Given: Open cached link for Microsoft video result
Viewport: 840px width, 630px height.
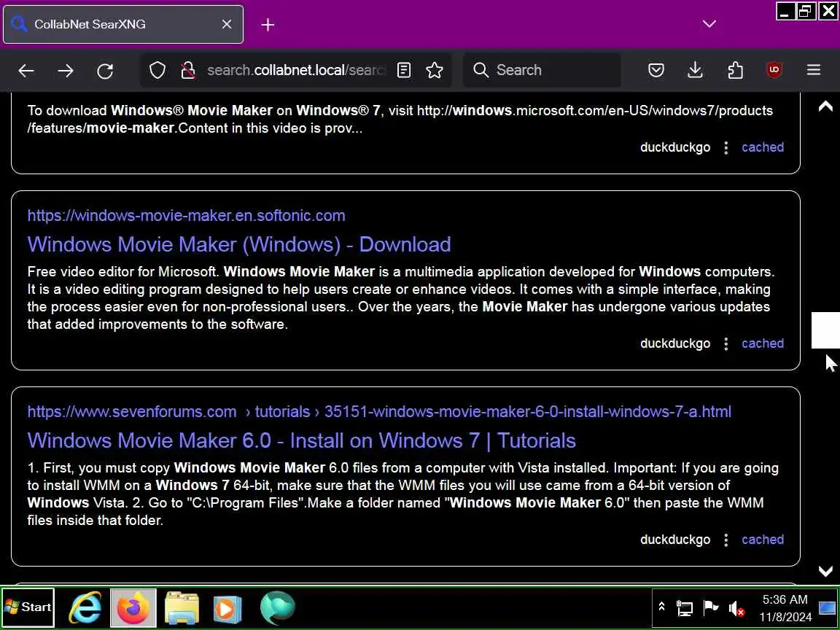Looking at the screenshot, I should point(762,147).
